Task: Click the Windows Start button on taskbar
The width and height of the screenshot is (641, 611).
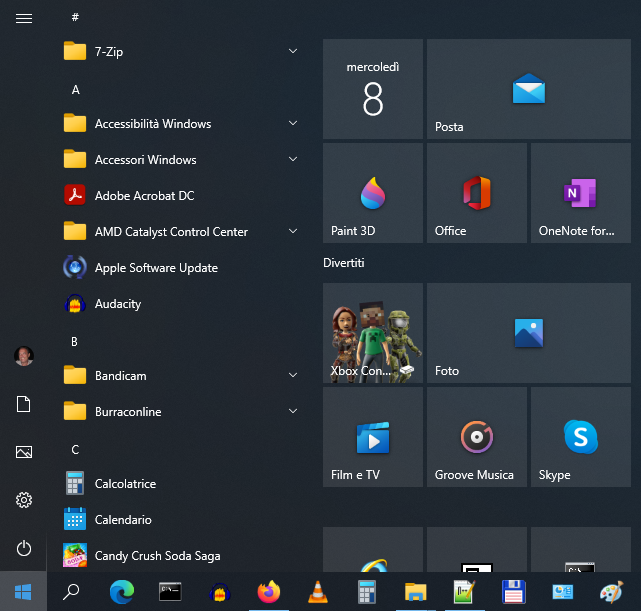Action: pos(23,591)
